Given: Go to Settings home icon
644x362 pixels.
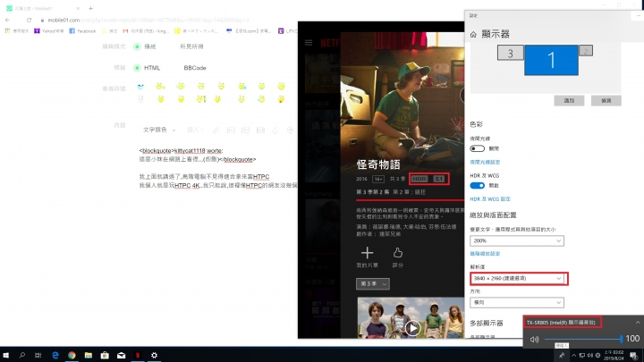Looking at the screenshot, I should (473, 35).
